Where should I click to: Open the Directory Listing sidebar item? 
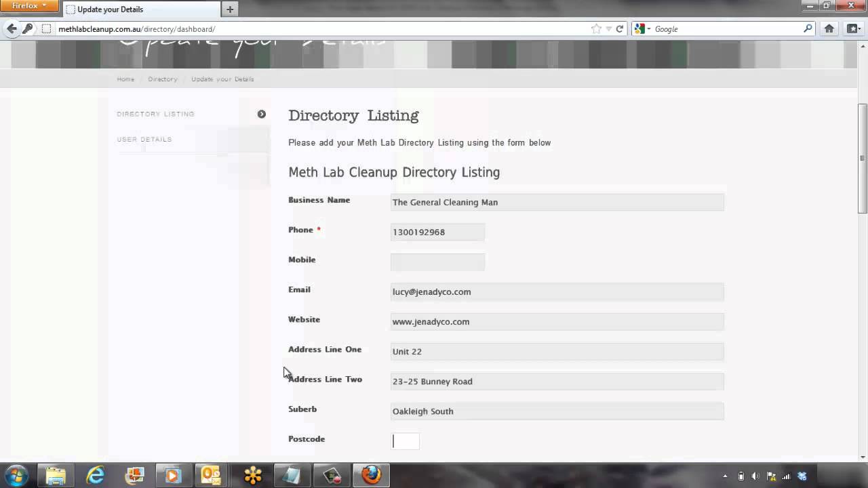click(156, 114)
